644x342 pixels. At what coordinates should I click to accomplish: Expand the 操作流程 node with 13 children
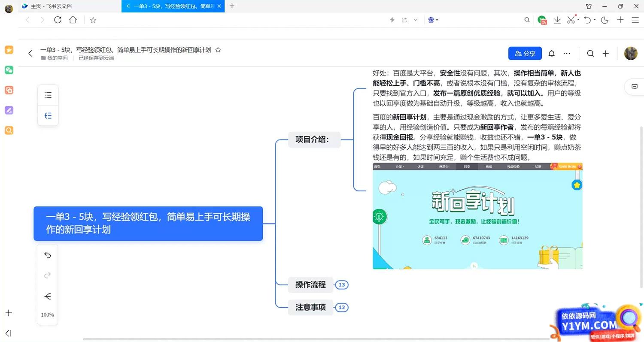click(342, 284)
